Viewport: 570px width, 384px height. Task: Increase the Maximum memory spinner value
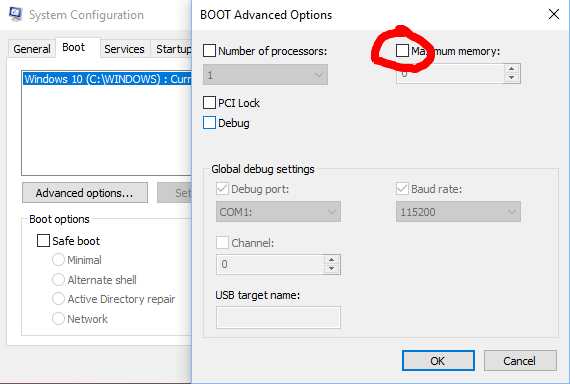tap(511, 68)
